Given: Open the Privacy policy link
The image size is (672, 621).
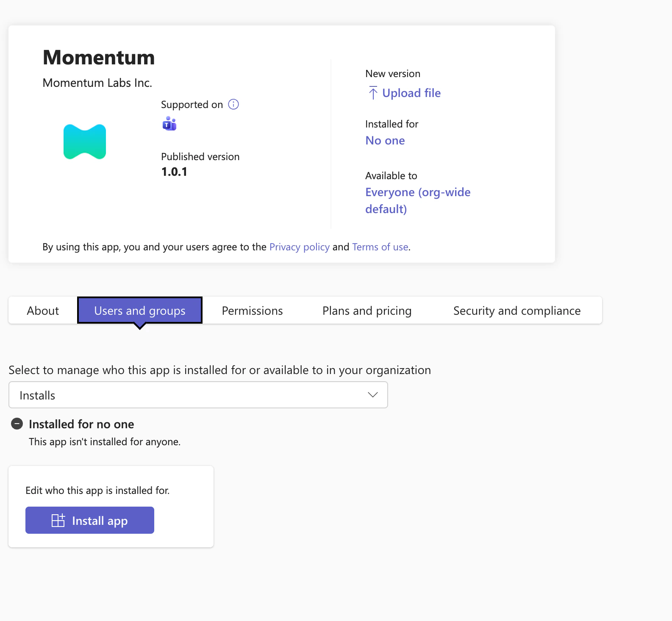Looking at the screenshot, I should pyautogui.click(x=299, y=247).
